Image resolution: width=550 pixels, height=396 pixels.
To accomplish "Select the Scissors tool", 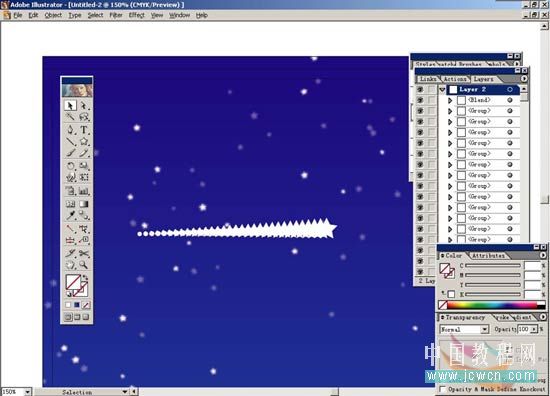I will (84, 253).
